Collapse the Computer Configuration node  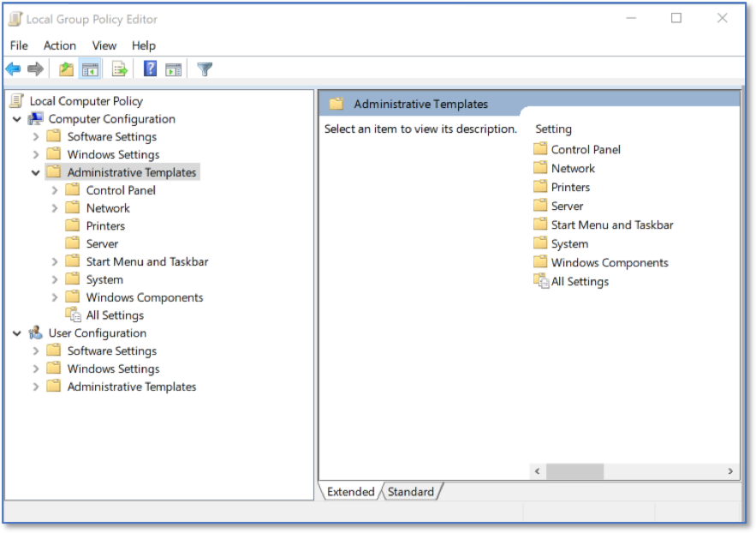[17, 119]
